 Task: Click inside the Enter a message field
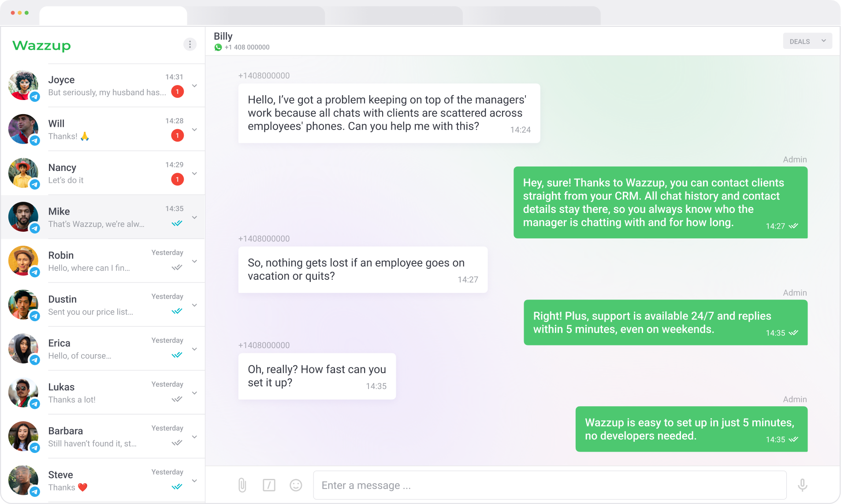(549, 485)
